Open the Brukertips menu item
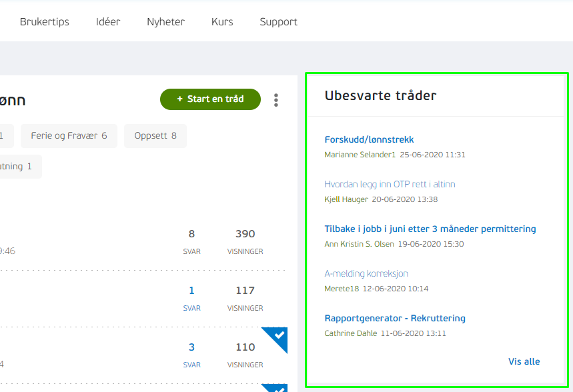Screen dimensions: 573x392 [45, 22]
